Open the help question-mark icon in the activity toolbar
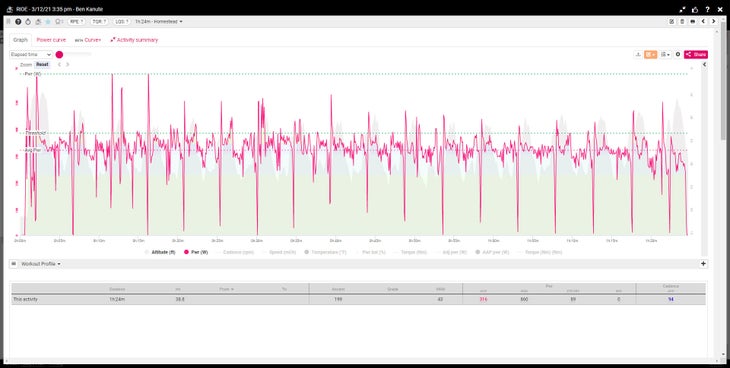 tap(18, 21)
